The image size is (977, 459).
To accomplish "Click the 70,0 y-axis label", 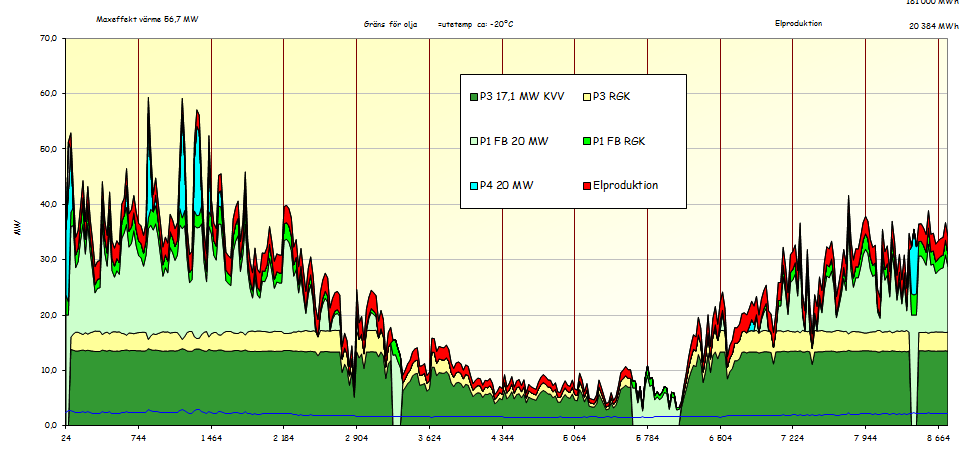I will [49, 38].
